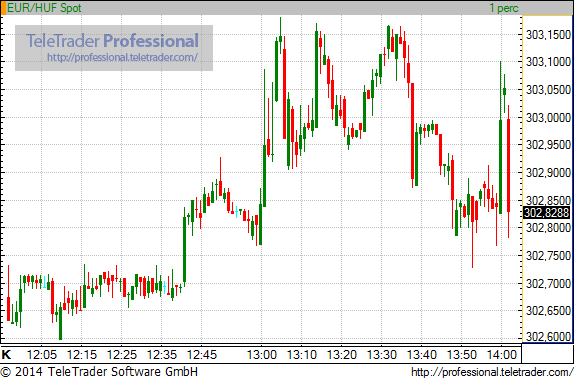Click the orange marker beside EUR/HUF title
This screenshot has height=381, width=574.
coord(3,8)
